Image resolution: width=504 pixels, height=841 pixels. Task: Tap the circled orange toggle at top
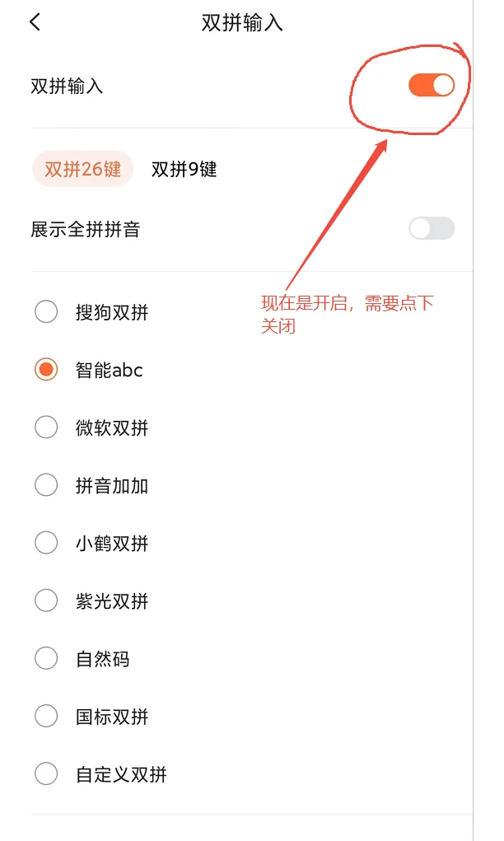click(x=430, y=84)
